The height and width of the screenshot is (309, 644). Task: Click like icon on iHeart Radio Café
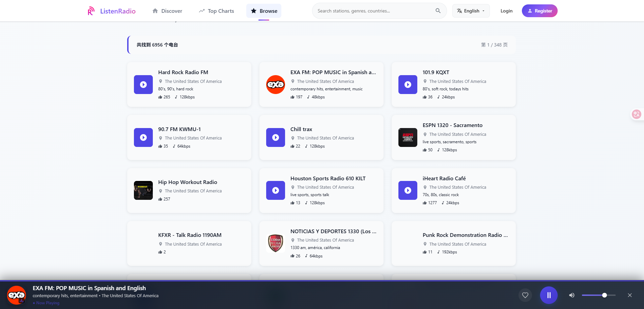[425, 203]
